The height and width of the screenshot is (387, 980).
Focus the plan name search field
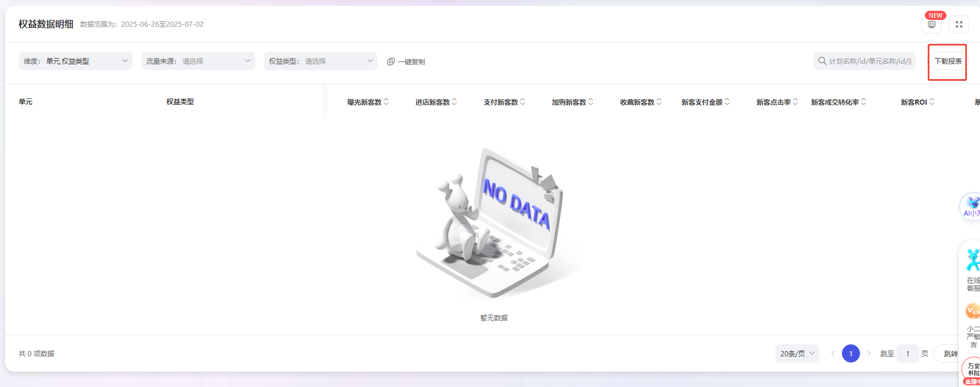click(x=869, y=61)
